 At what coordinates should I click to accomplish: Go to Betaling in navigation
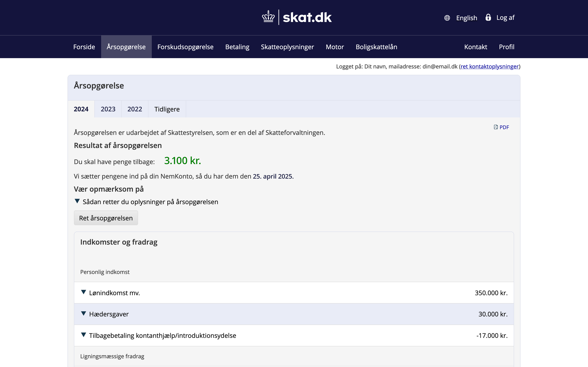tap(237, 47)
